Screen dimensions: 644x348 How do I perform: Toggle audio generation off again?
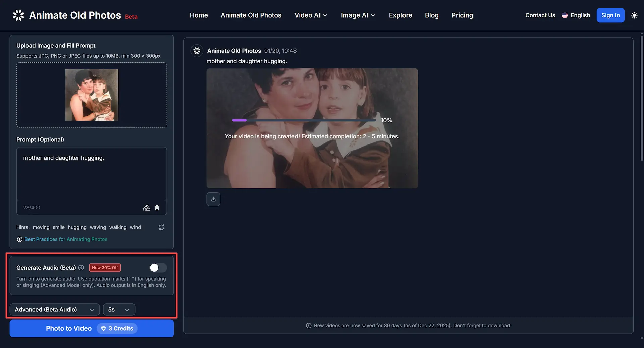coord(158,268)
